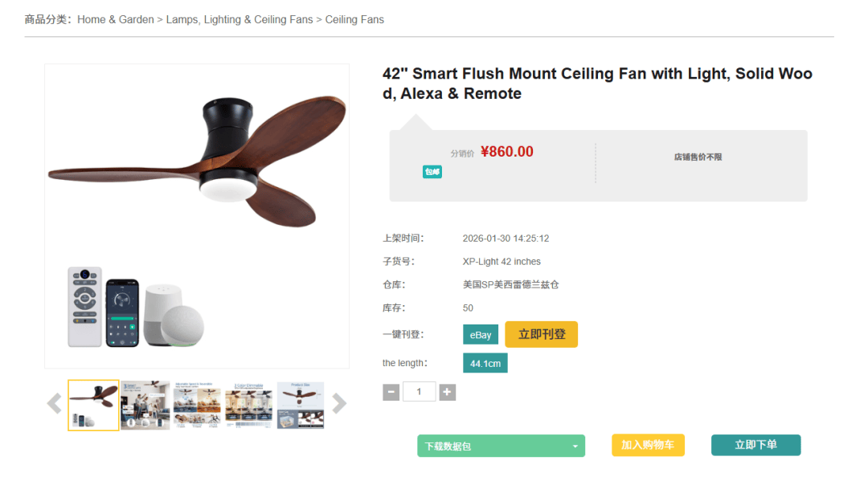The height and width of the screenshot is (477, 868).
Task: Select the fourth product thumbnail
Action: (x=249, y=405)
